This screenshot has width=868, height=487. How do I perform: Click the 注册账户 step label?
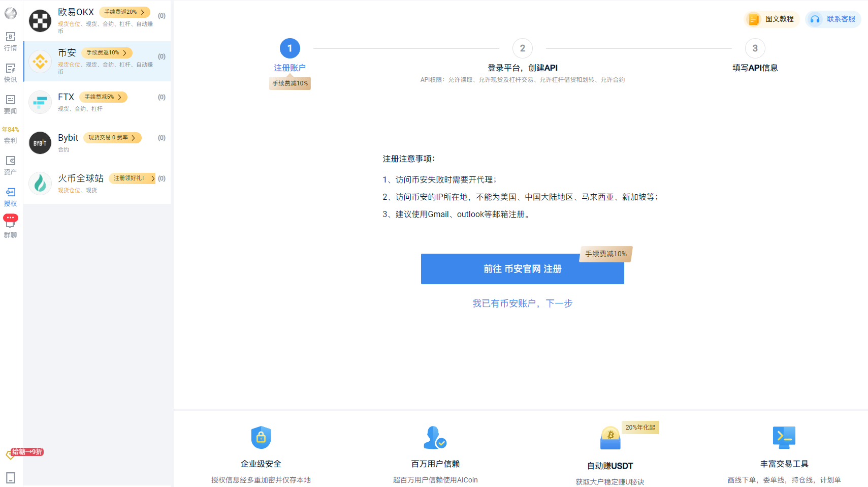[290, 68]
